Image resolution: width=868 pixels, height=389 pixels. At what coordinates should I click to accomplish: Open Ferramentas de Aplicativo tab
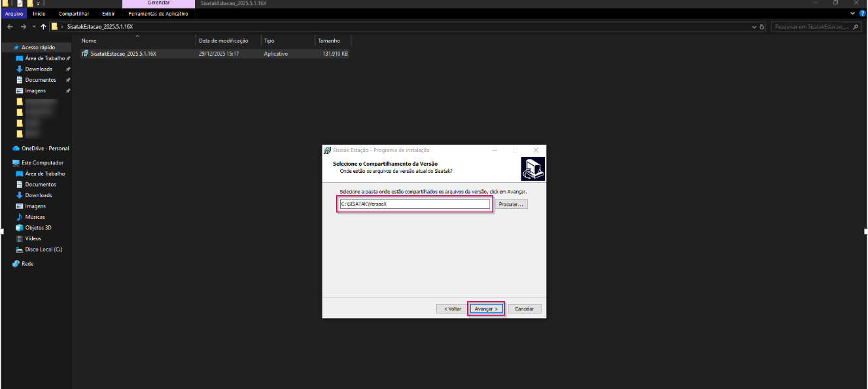point(158,13)
